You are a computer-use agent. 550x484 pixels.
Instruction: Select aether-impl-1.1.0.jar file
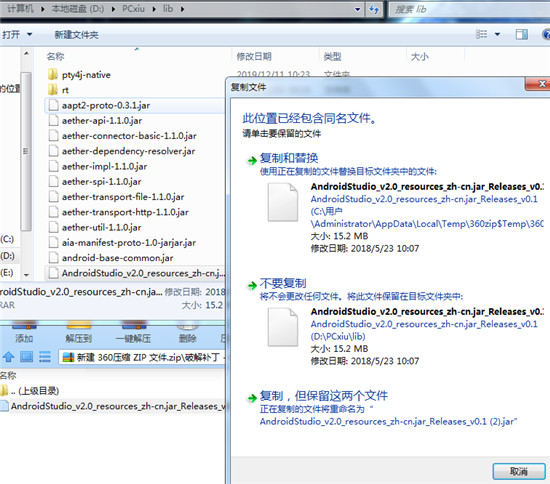coord(104,167)
